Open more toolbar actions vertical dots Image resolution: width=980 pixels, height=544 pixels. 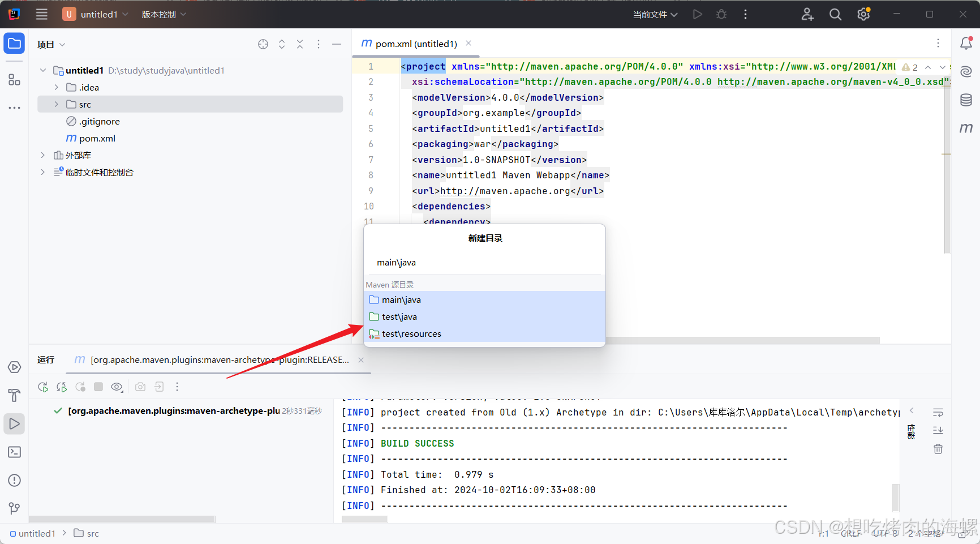[745, 14]
